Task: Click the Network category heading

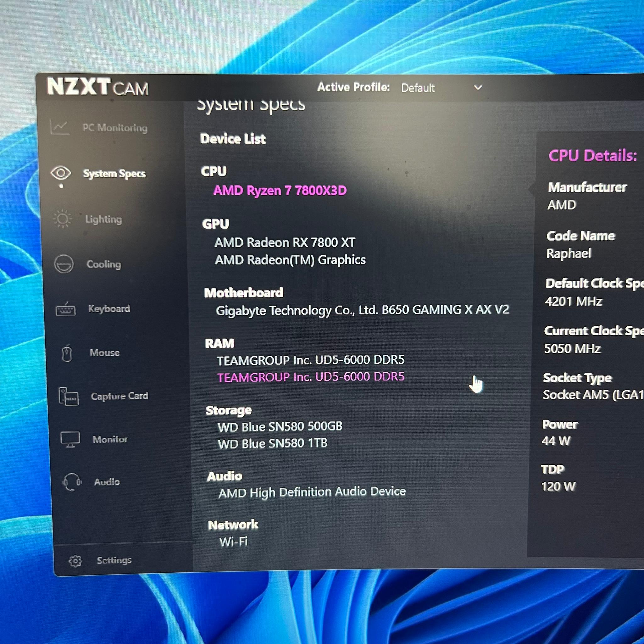Action: pos(233,525)
